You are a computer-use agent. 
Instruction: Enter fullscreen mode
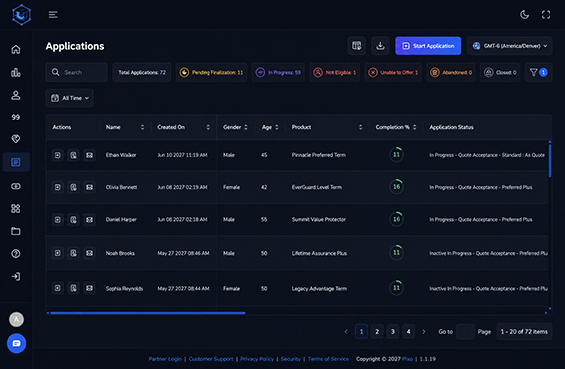[x=546, y=14]
